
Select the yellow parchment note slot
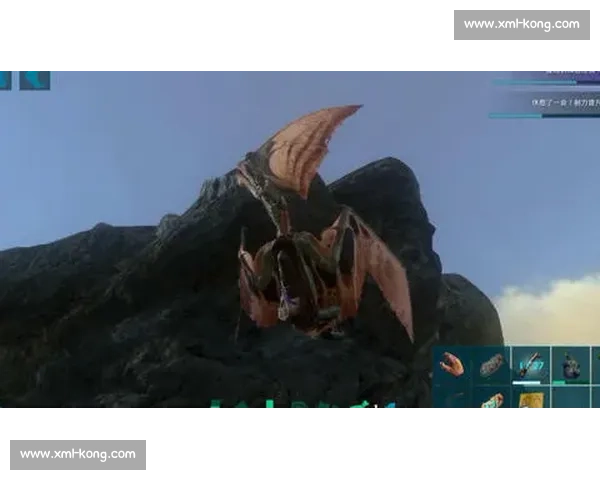(x=531, y=397)
